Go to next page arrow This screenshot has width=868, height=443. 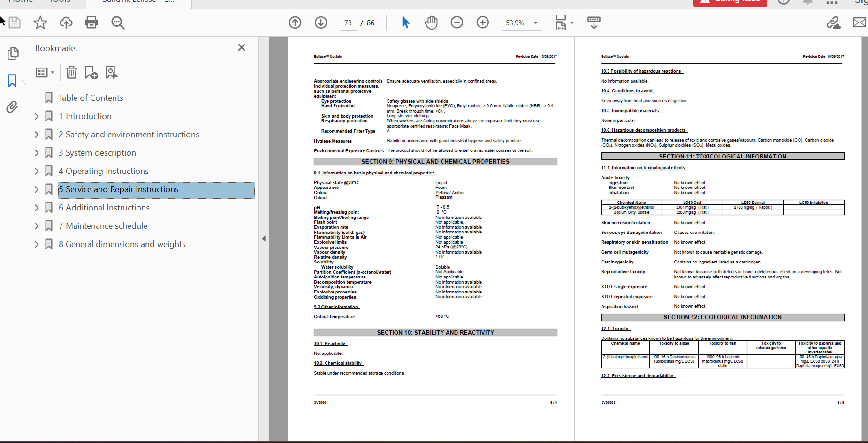321,23
